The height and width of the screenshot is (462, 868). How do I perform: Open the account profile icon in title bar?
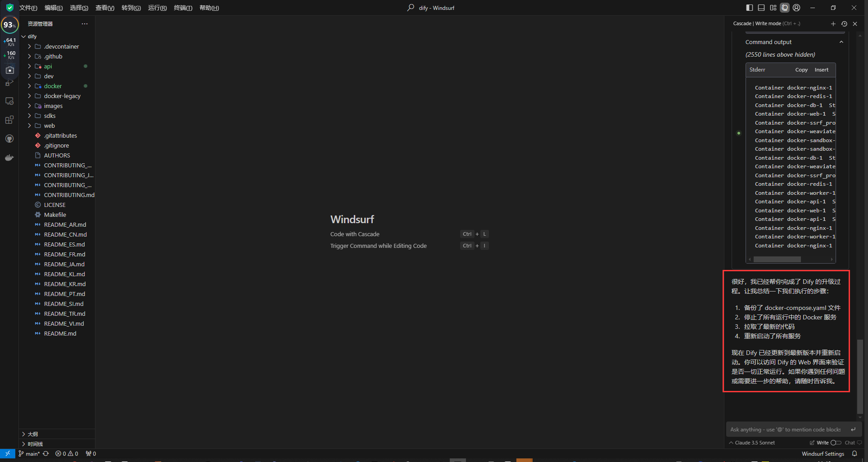pos(796,8)
